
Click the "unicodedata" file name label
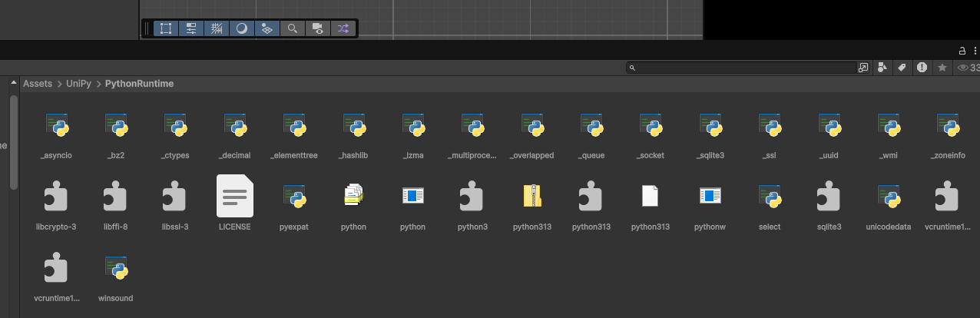[x=888, y=227]
